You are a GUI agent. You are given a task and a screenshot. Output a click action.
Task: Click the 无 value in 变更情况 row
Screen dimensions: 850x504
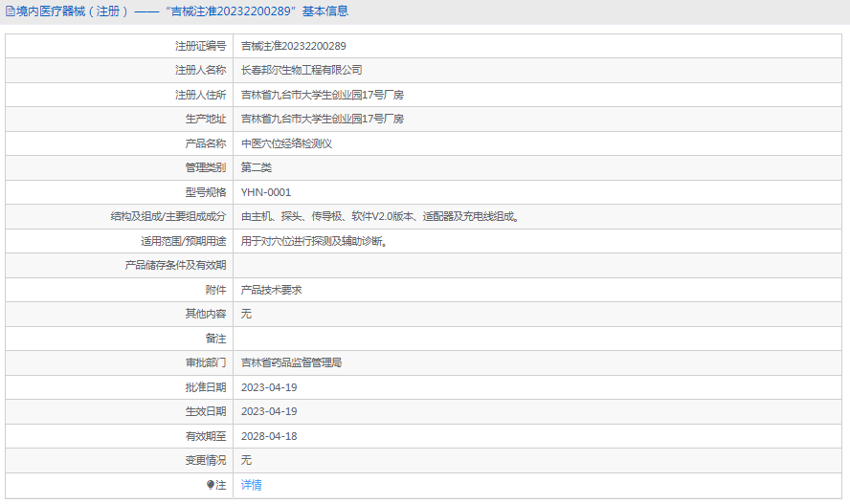(246, 460)
